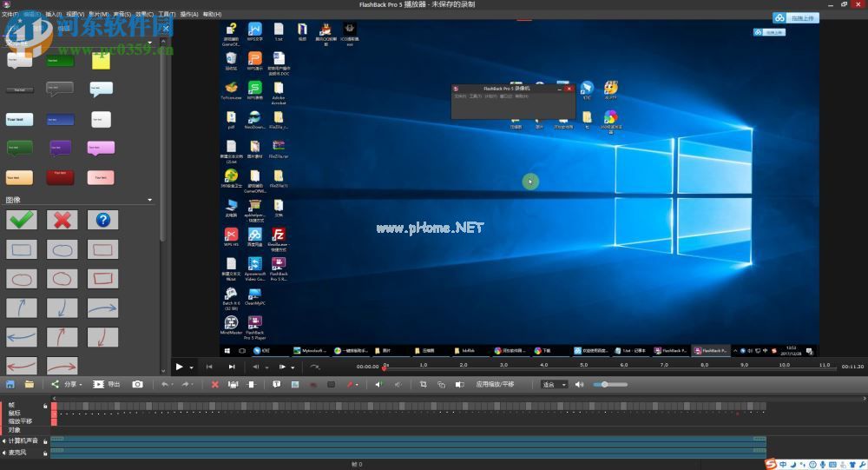Toggle the lock on the 计算机声音 track
The width and height of the screenshot is (868, 470).
(45, 441)
